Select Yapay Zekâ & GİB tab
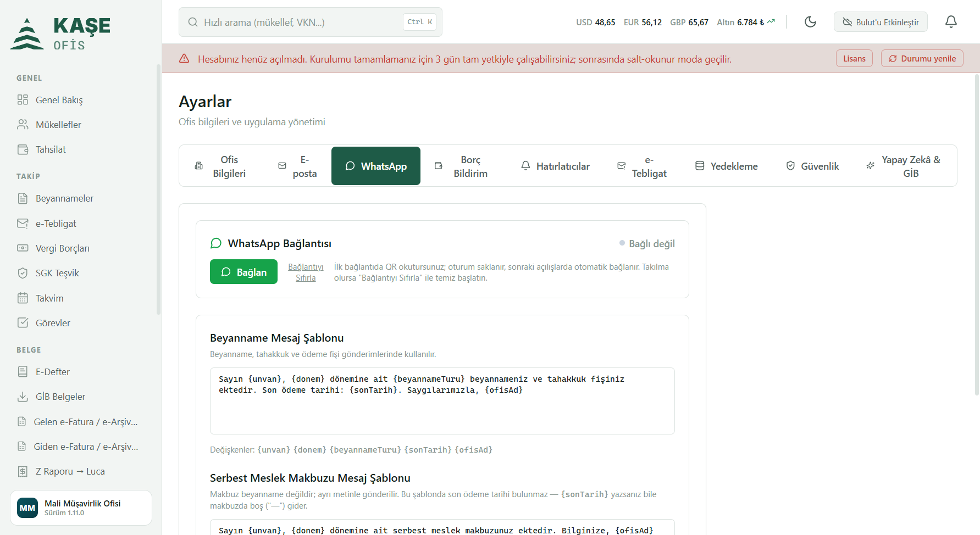This screenshot has height=535, width=980. pyautogui.click(x=903, y=166)
